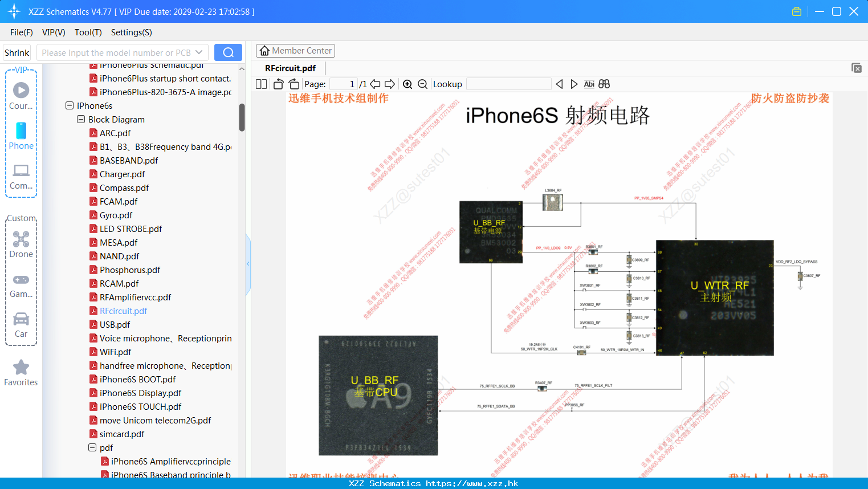This screenshot has width=868, height=489.
Task: Open iPhone6Plus-820-3675-A image file
Action: pos(165,92)
